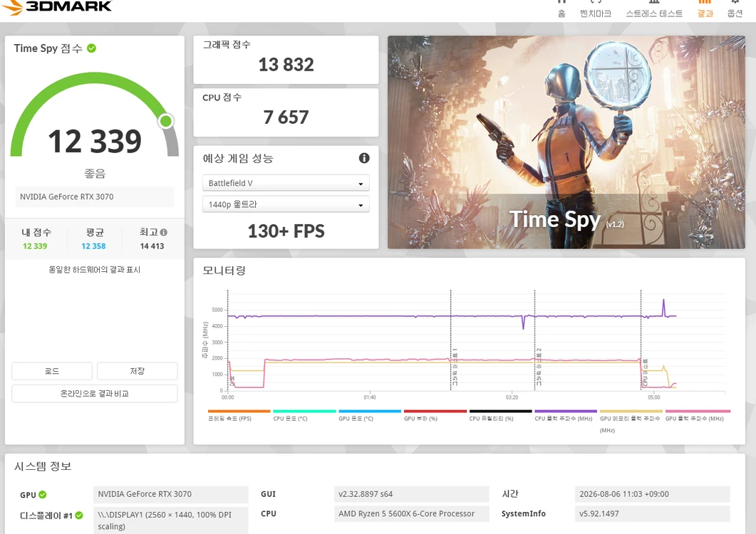Toggle the GPU 메모리 클럭 주파수 yellow legend

(631, 421)
